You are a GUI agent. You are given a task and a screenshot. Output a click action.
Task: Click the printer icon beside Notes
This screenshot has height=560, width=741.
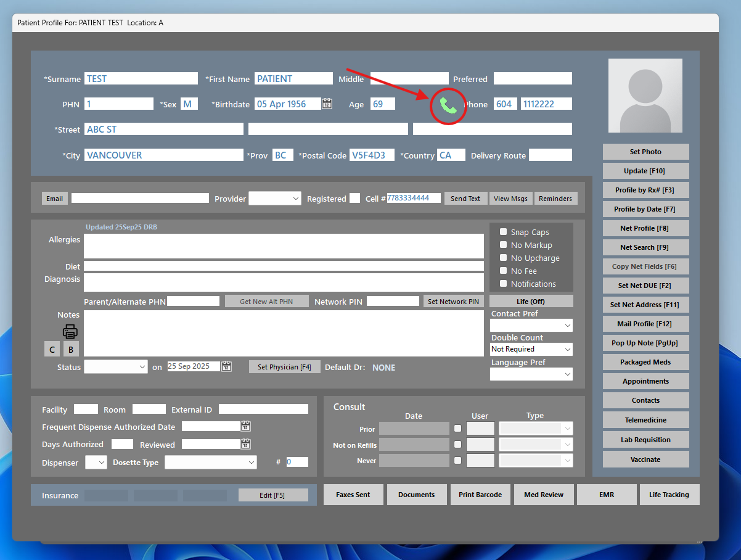click(x=70, y=331)
